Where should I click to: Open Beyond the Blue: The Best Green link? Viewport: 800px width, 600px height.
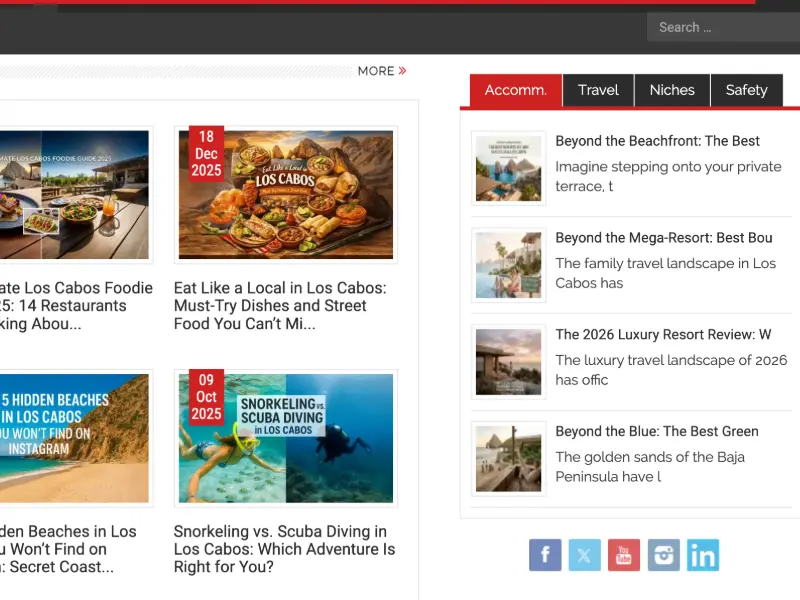tap(657, 432)
